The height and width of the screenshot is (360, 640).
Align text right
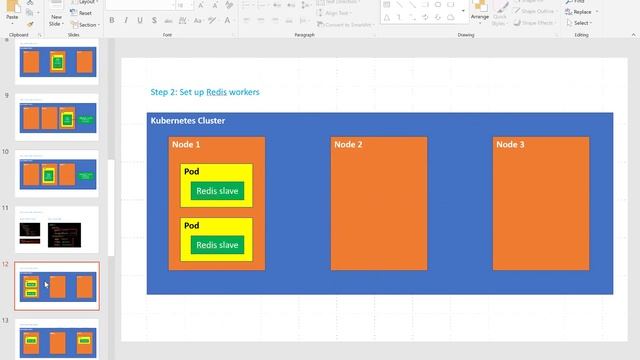pyautogui.click(x=275, y=20)
